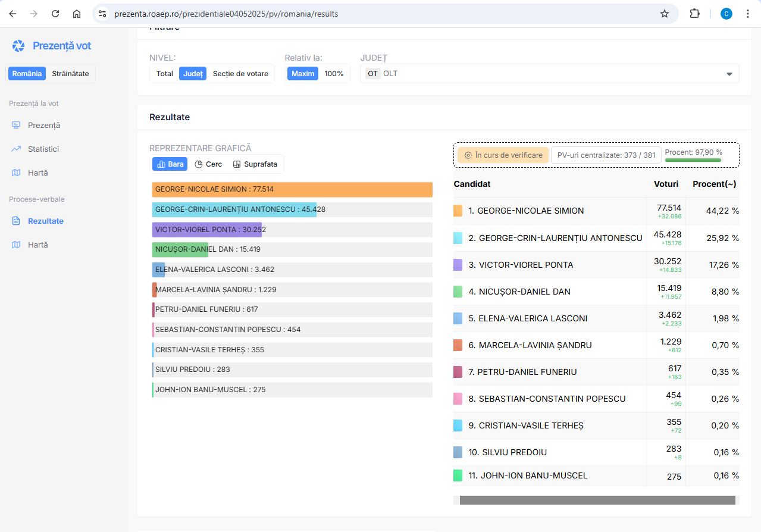The image size is (761, 532).
Task: Click the map icon under Prezență la vot
Action: tap(17, 173)
